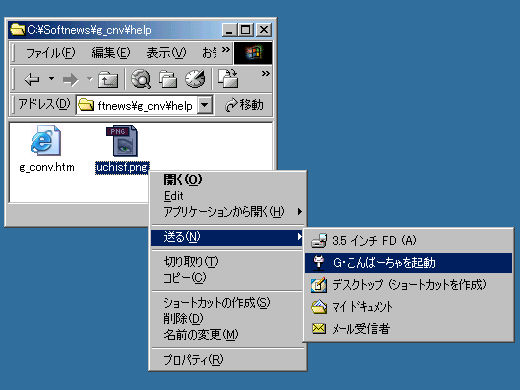Choose 名前の変更(M) in the context menu

pos(228,334)
